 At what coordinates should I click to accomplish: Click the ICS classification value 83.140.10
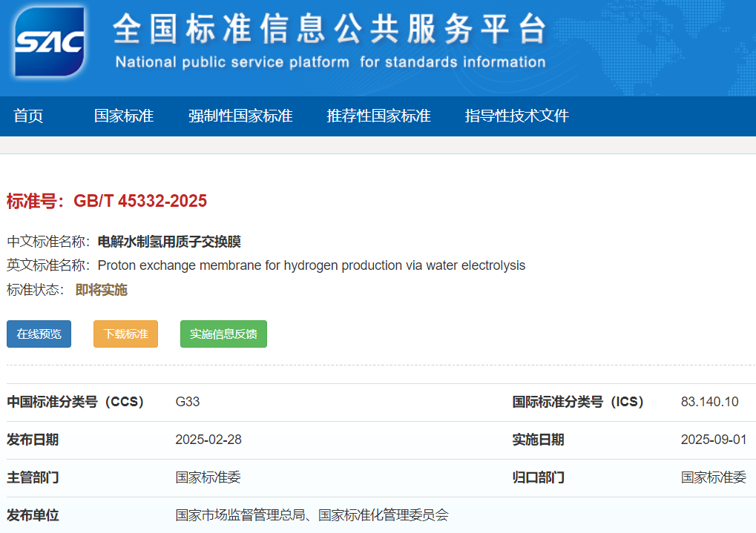(709, 403)
